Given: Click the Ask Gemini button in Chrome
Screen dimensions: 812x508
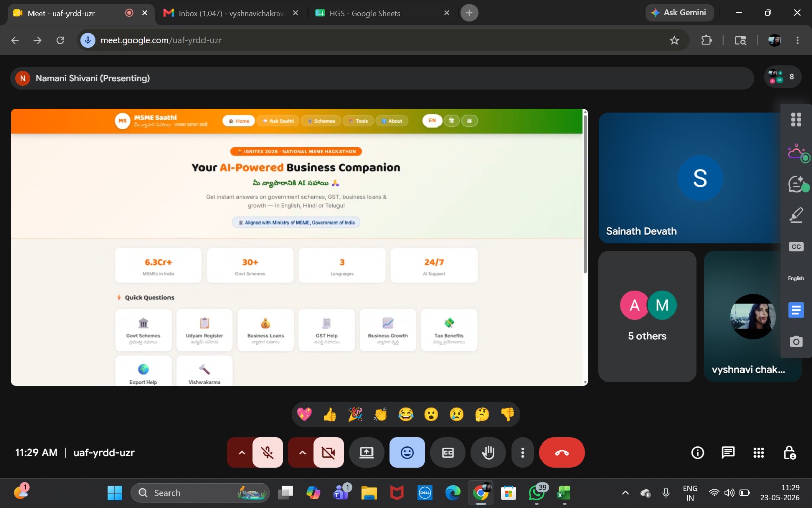Looking at the screenshot, I should coord(679,13).
